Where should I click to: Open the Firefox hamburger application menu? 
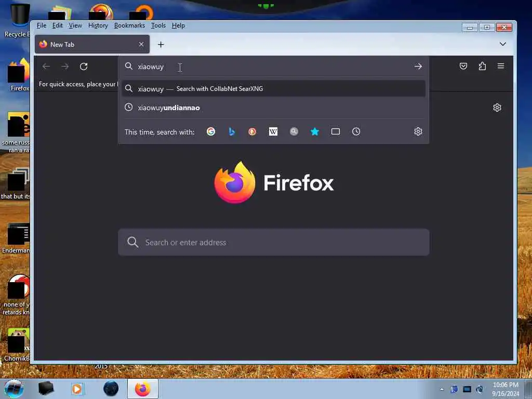pyautogui.click(x=501, y=66)
